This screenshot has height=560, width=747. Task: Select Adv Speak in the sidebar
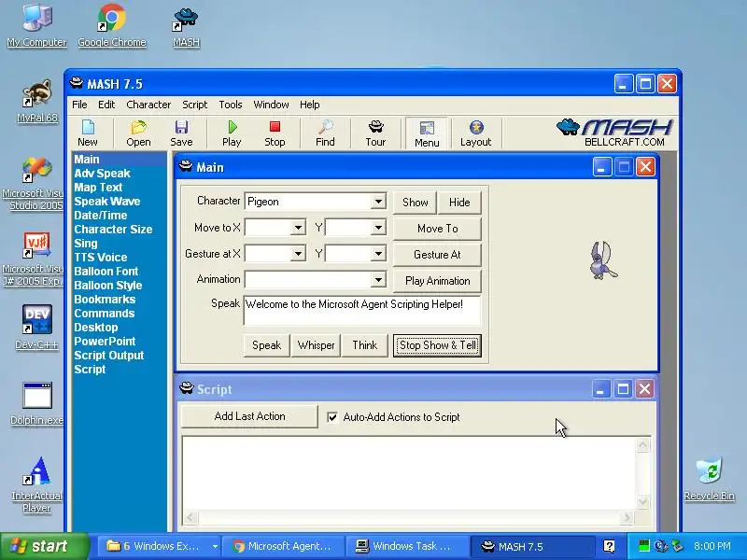(x=102, y=174)
